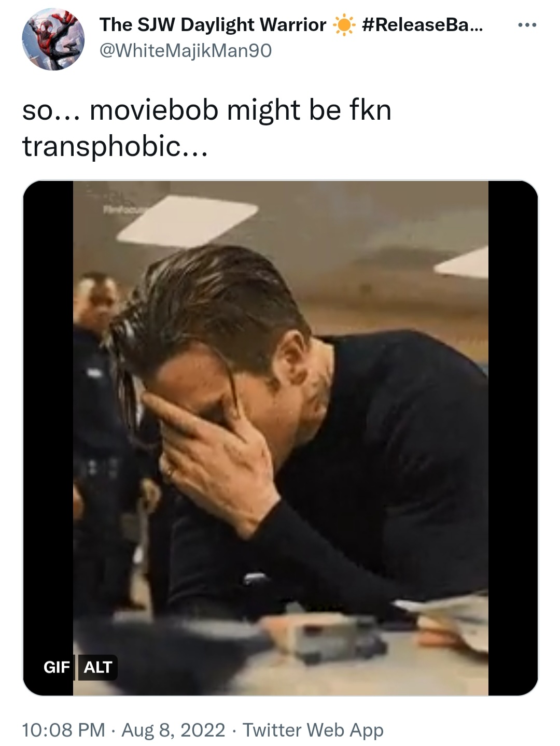The image size is (560, 746).
Task: Open the ALT description badge
Action: 98,667
